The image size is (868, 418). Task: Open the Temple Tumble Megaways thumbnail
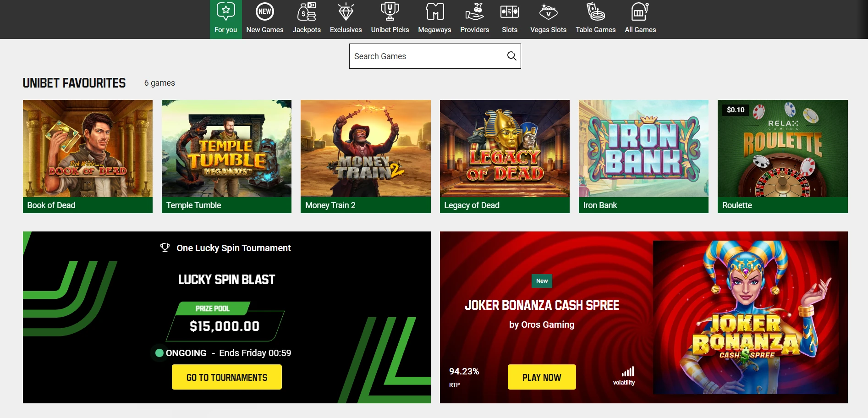pyautogui.click(x=226, y=148)
